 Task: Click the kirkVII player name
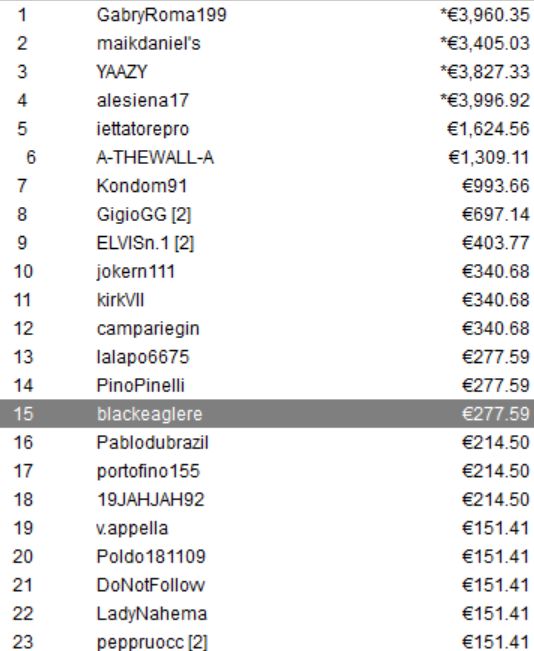(120, 300)
